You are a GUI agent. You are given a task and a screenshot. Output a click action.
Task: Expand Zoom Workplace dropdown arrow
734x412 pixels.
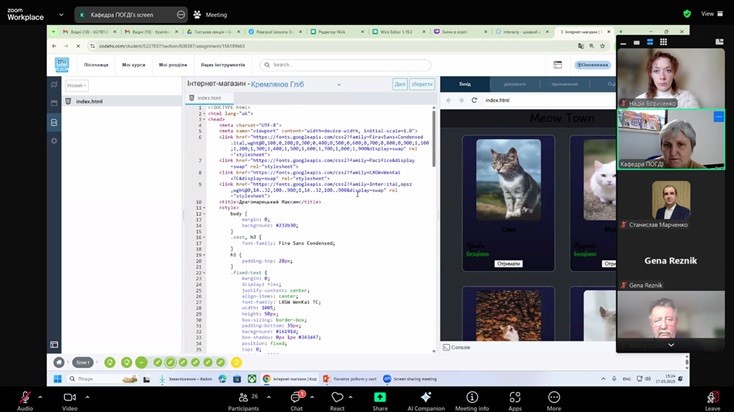pos(61,15)
